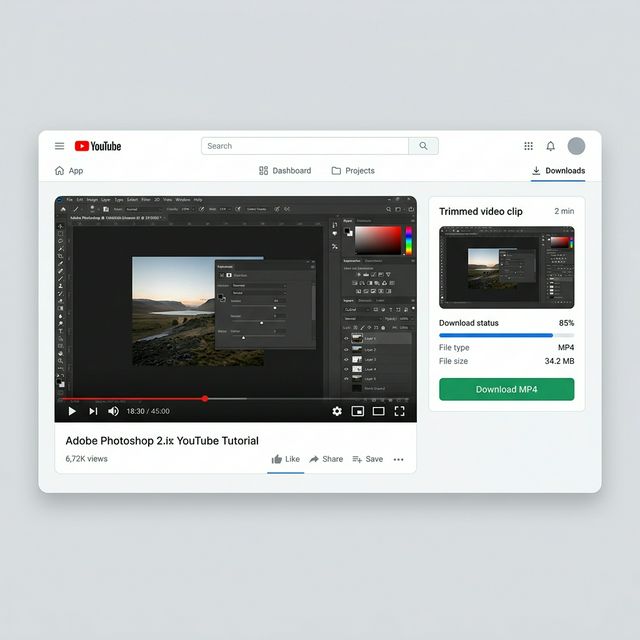The height and width of the screenshot is (640, 640).
Task: Open the Filter menu in the Photoshop video
Action: tap(146, 200)
